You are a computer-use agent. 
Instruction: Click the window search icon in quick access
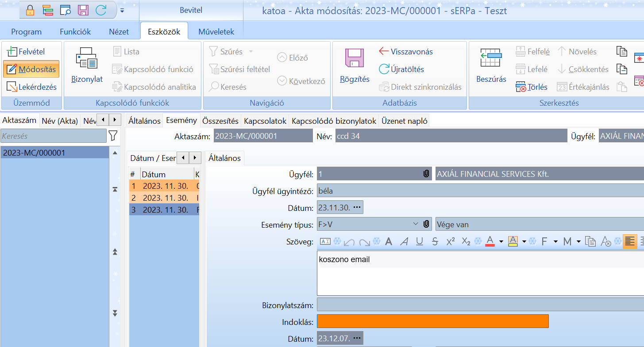[66, 10]
